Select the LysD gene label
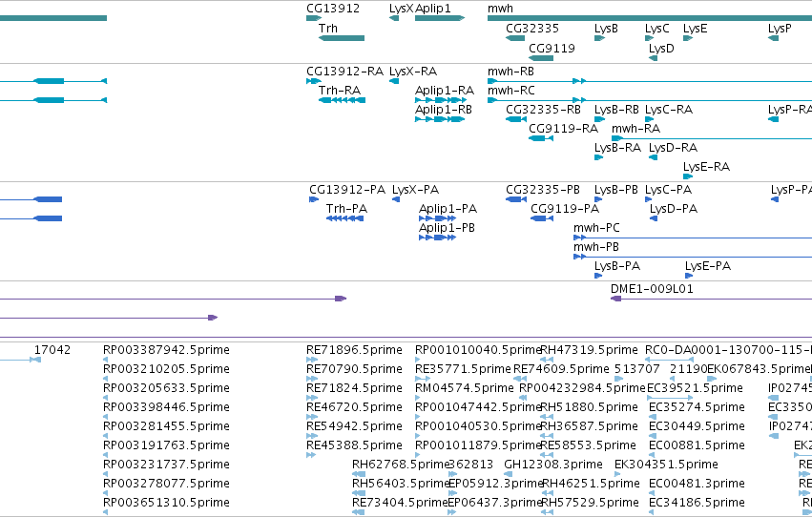 (x=661, y=48)
